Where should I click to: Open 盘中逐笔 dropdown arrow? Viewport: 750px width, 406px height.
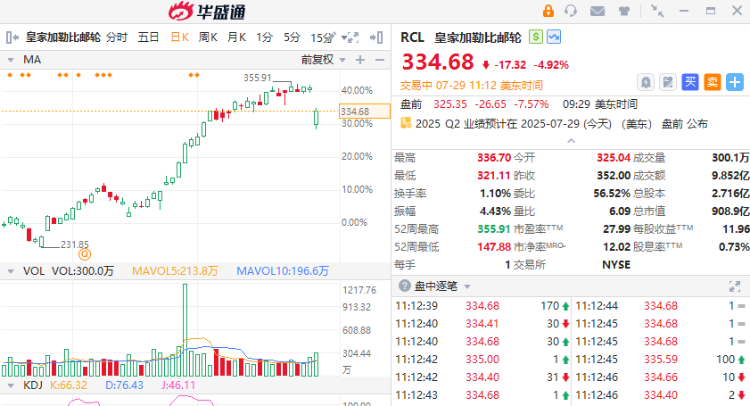coord(467,286)
